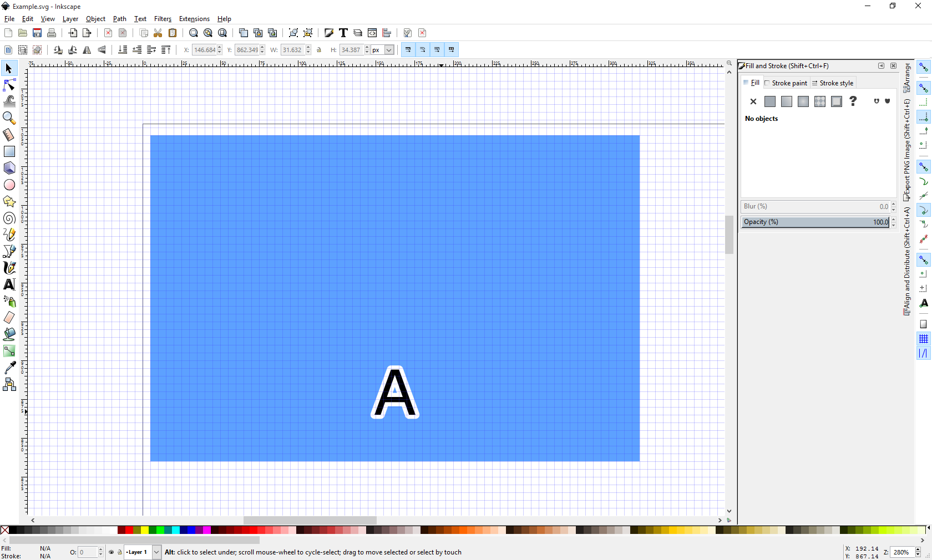Click the Opacity slider bar
932x560 pixels.
(815, 222)
